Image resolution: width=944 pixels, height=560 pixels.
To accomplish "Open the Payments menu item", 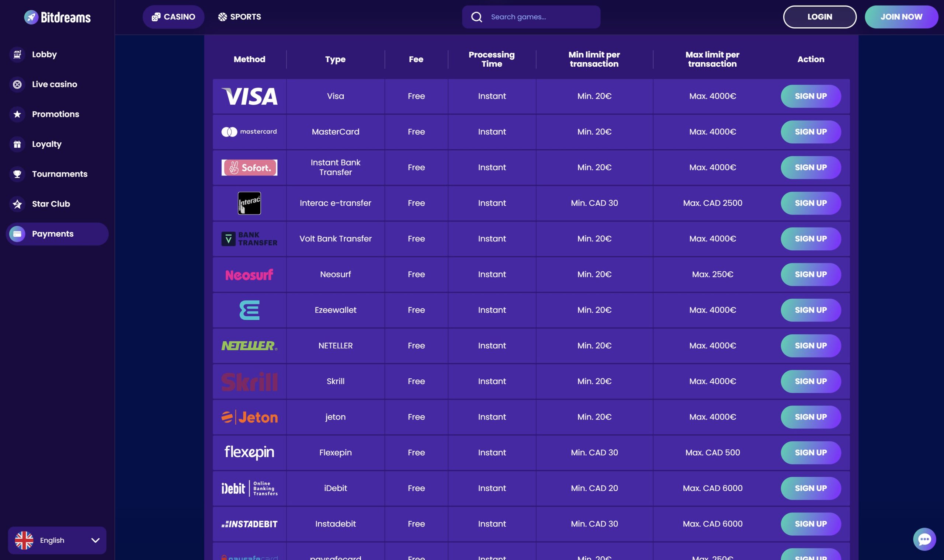I will click(57, 234).
